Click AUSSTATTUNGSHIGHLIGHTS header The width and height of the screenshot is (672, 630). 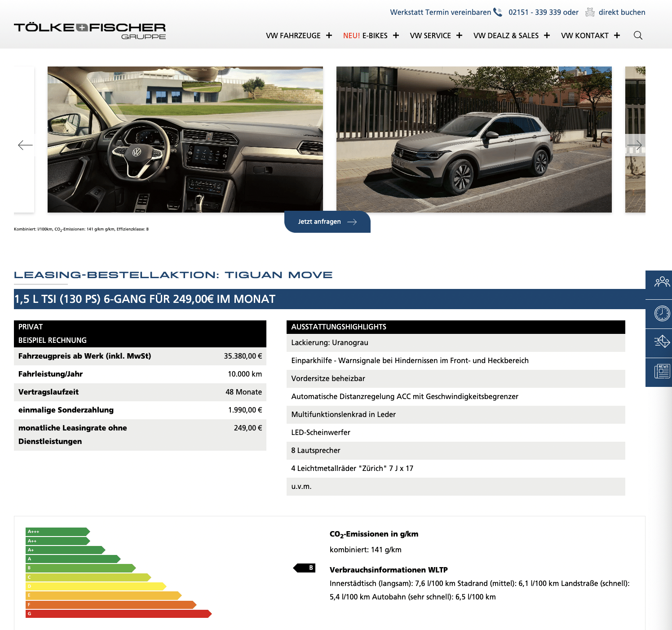456,327
